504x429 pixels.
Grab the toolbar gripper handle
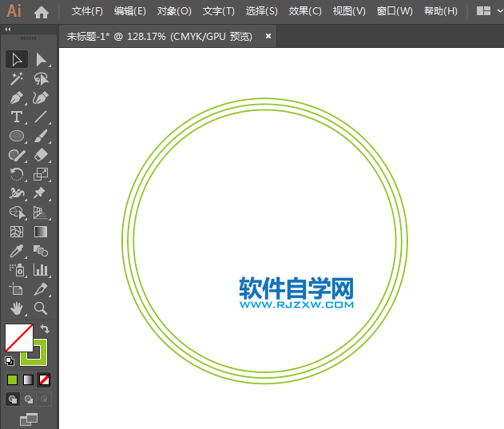pos(28,38)
